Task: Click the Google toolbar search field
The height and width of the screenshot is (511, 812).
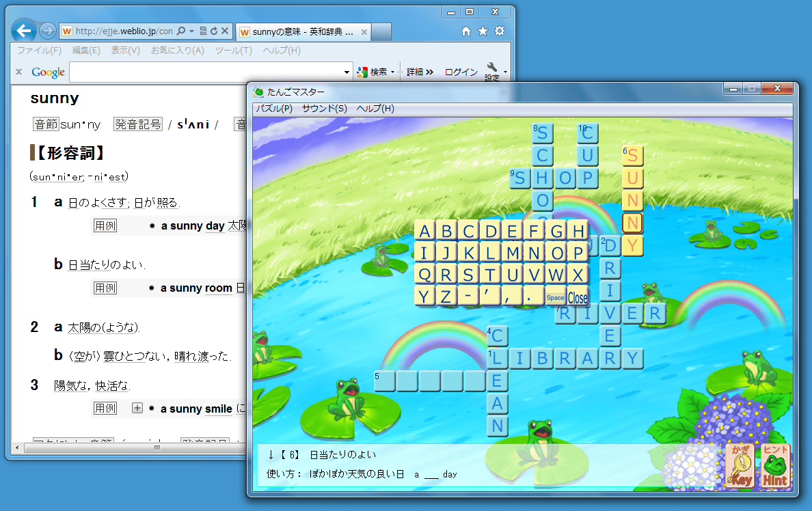Action: coord(206,72)
